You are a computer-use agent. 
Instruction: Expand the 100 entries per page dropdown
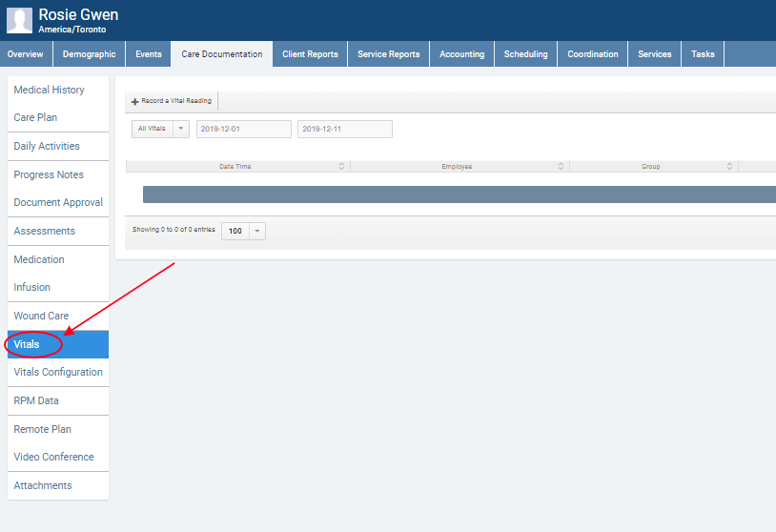256,231
